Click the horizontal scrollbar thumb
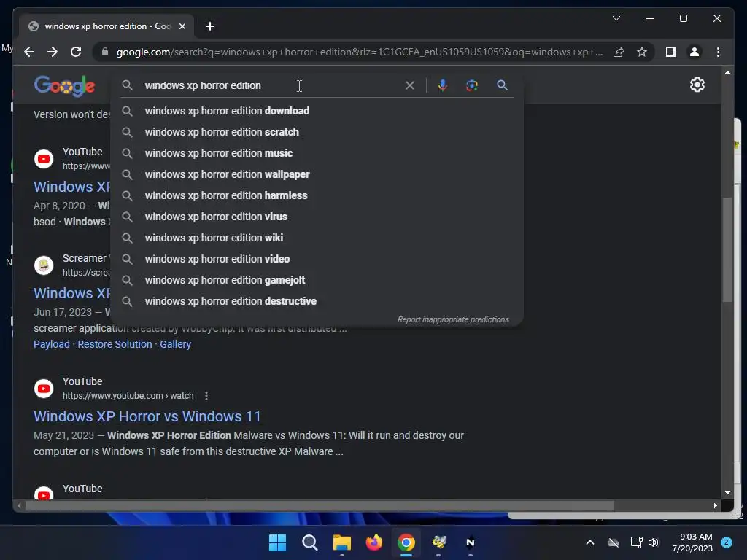 (320, 506)
